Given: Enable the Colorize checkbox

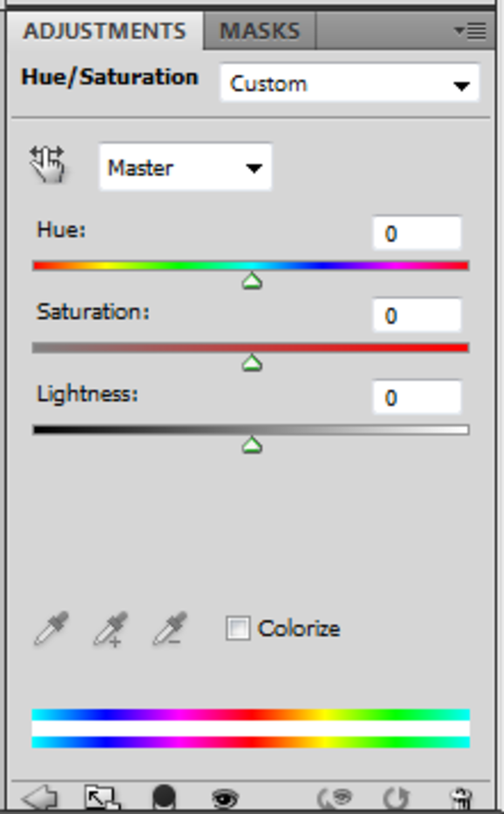Looking at the screenshot, I should click(x=239, y=629).
